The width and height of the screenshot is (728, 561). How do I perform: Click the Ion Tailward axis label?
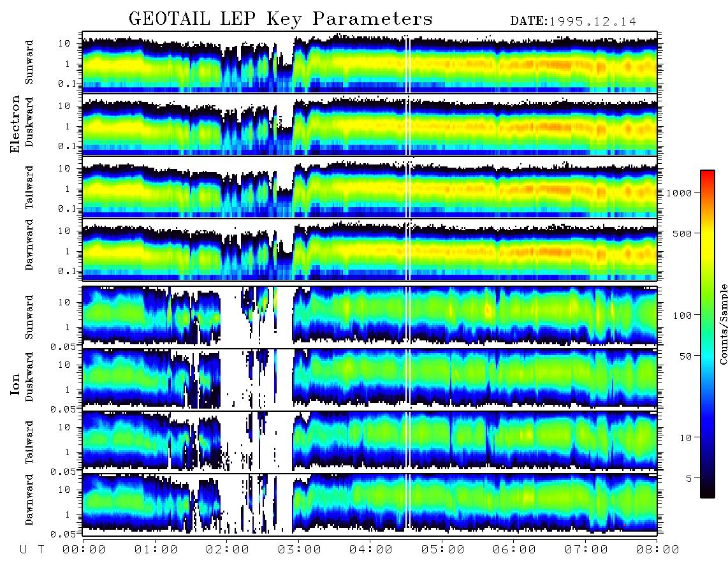point(29,442)
